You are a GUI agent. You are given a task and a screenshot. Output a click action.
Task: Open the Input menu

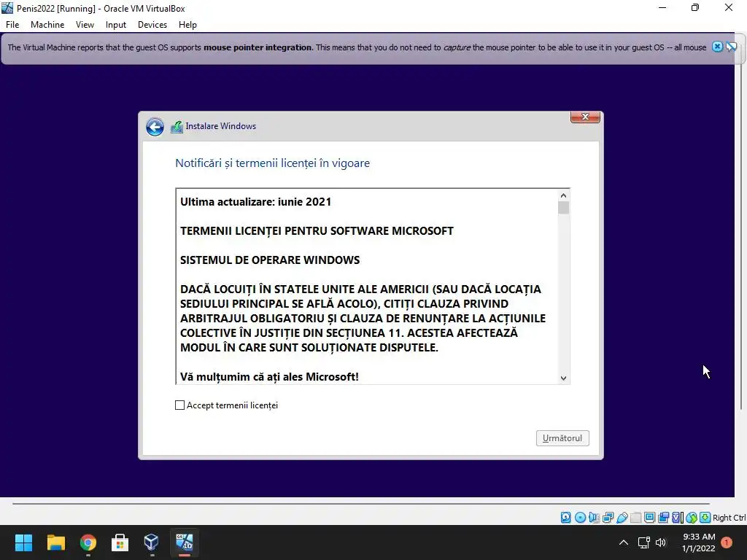click(116, 25)
